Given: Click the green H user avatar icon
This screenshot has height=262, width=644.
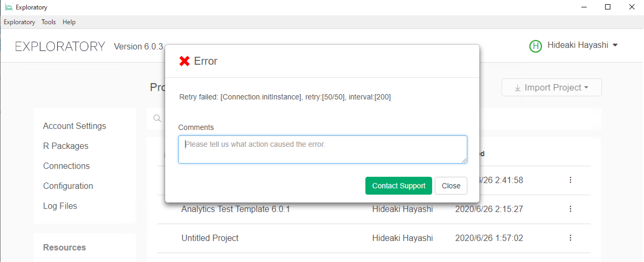Looking at the screenshot, I should [x=535, y=46].
